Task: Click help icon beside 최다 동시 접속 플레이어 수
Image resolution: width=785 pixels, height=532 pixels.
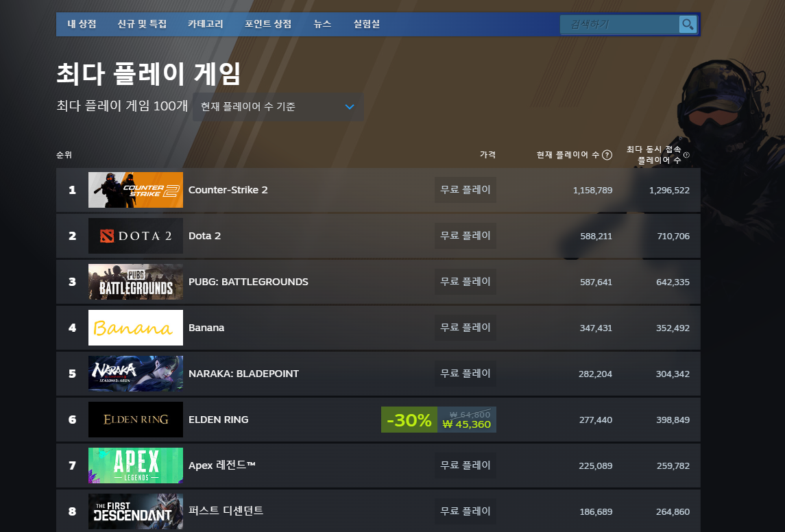Action: click(x=686, y=155)
